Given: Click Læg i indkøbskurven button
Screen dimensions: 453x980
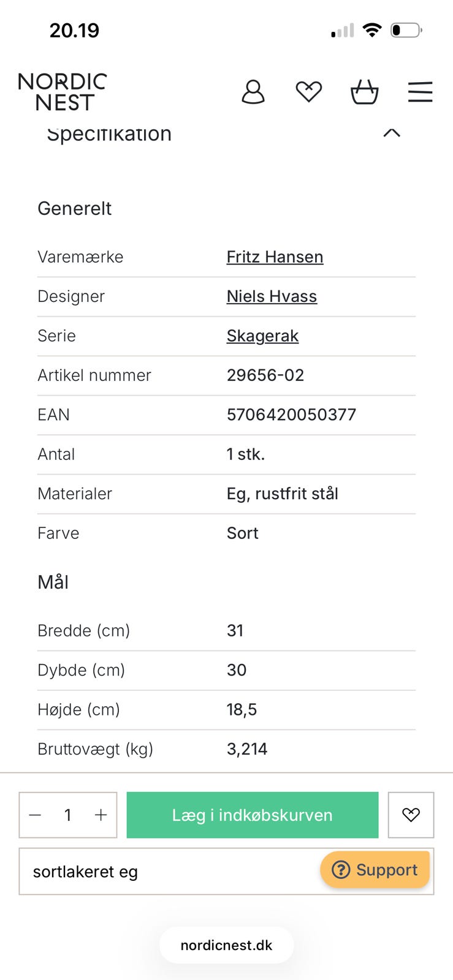Looking at the screenshot, I should tap(253, 815).
